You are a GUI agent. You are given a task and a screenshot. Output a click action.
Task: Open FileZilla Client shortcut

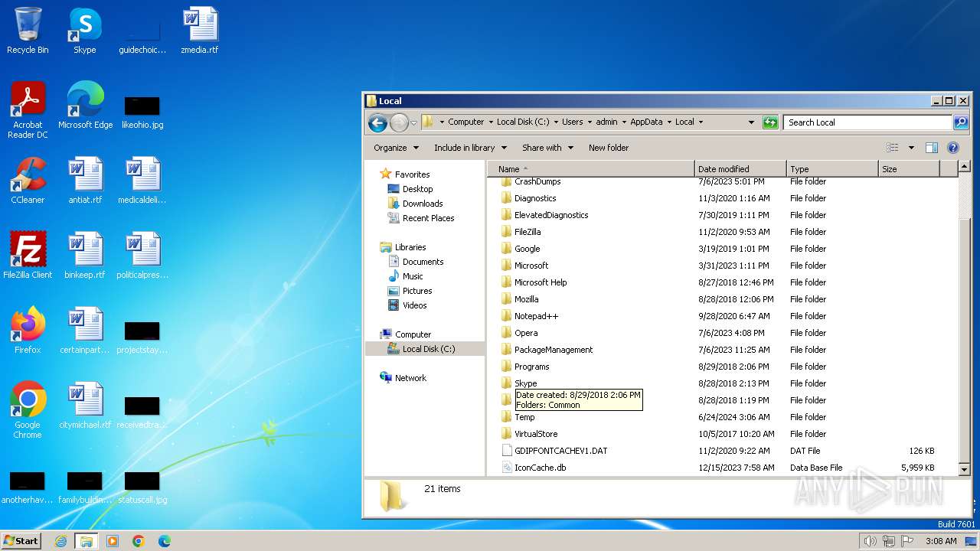[x=28, y=256]
